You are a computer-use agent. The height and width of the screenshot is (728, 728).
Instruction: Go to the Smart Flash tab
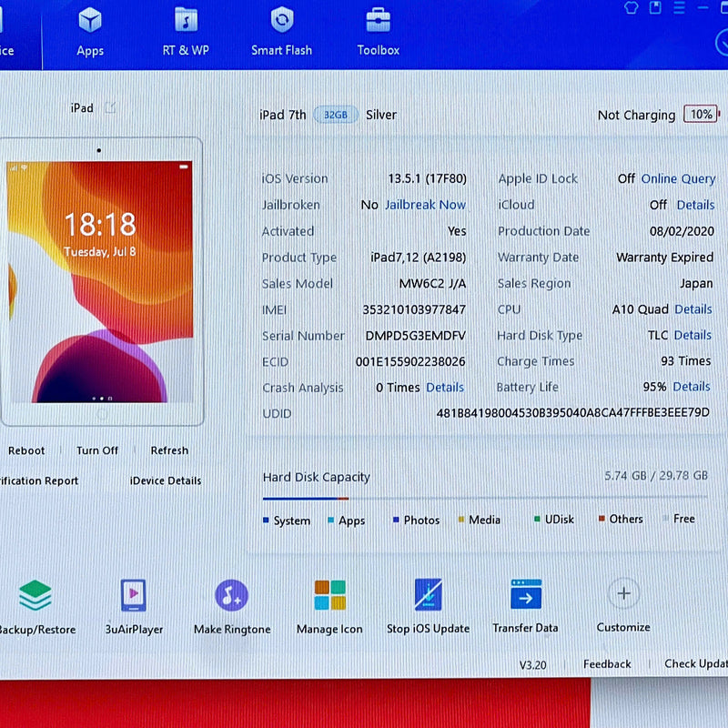pyautogui.click(x=282, y=31)
